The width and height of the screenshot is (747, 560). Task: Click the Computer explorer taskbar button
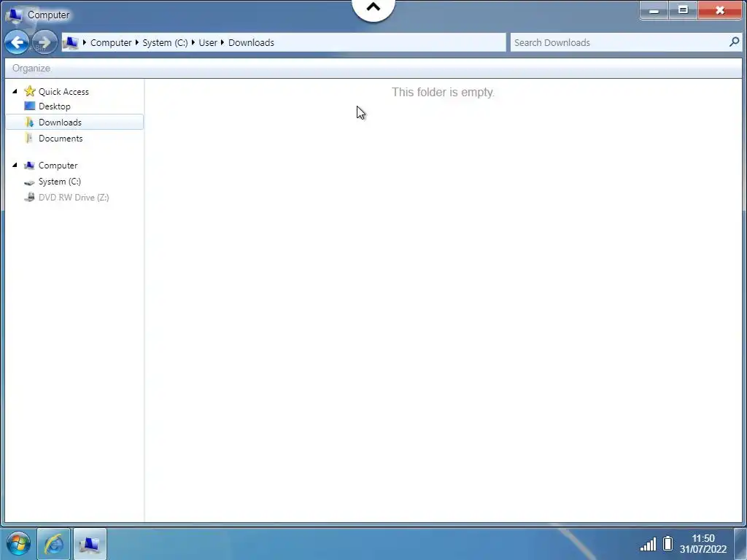click(x=90, y=543)
